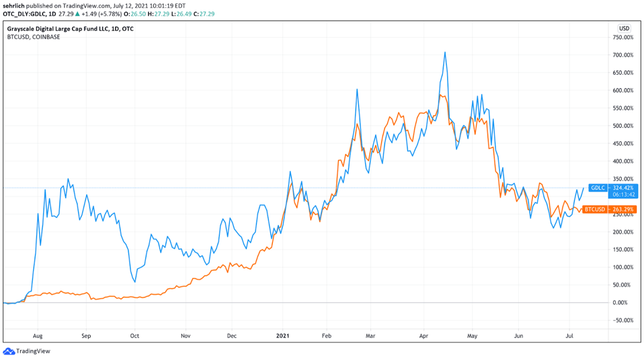The height and width of the screenshot is (360, 644).
Task: Click the 400.00% axis label
Action: (x=623, y=161)
